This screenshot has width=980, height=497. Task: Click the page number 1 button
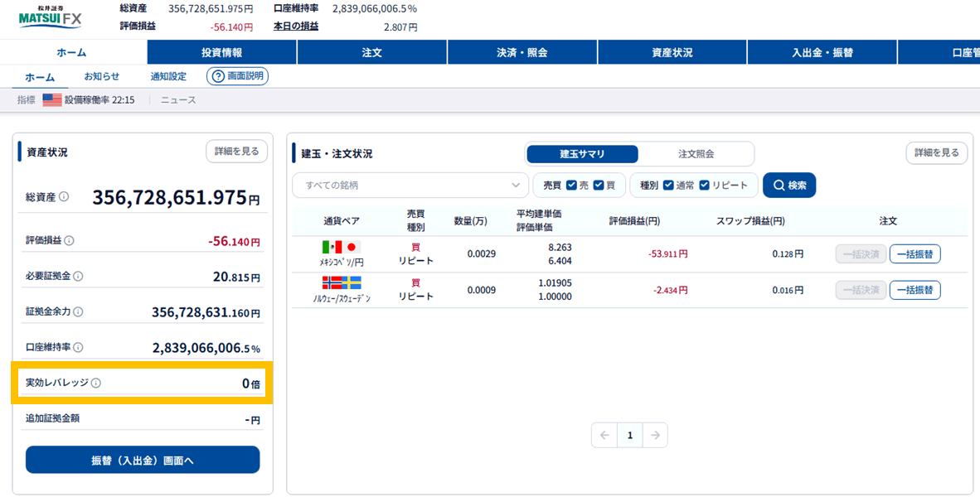coord(630,435)
